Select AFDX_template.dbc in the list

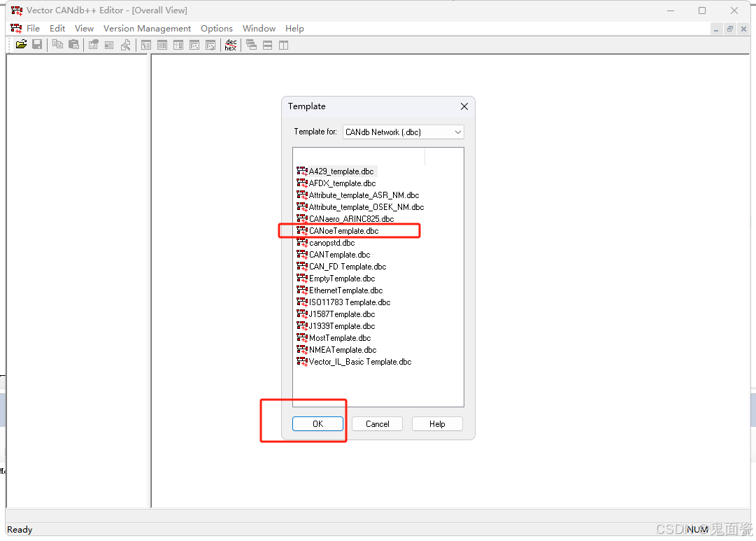(336, 183)
